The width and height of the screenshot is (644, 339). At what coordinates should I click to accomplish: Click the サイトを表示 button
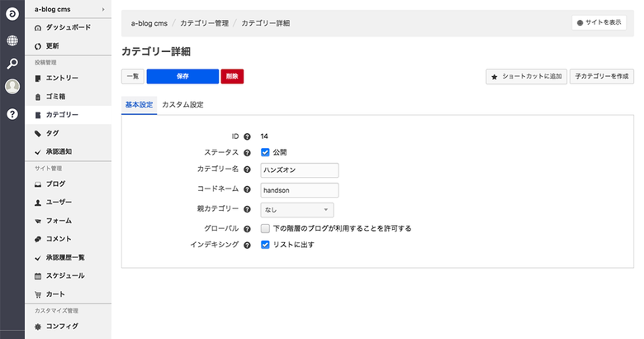click(x=599, y=22)
